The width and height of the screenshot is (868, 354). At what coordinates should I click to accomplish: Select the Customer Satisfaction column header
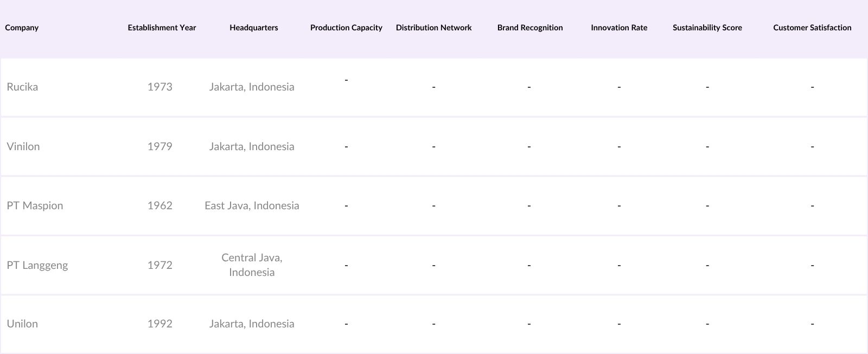(812, 28)
